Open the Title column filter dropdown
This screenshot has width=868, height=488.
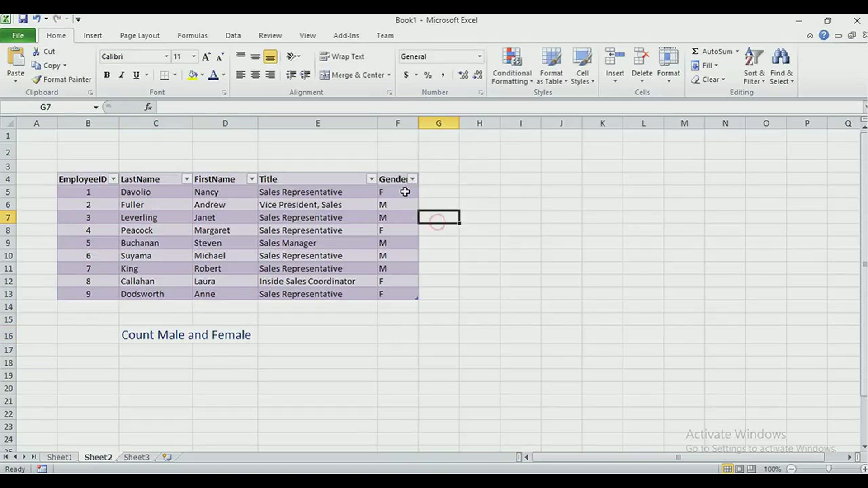tap(371, 179)
